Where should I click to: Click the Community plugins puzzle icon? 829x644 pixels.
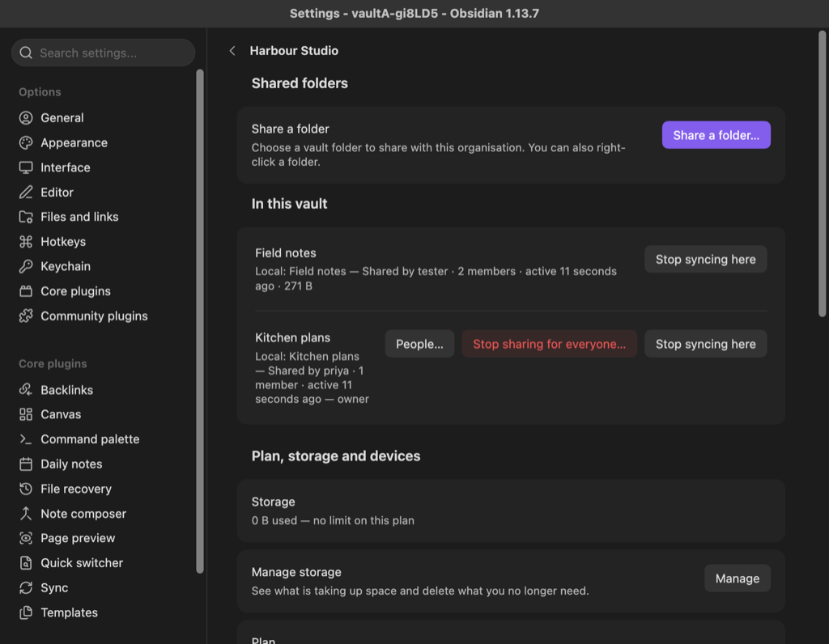(26, 316)
